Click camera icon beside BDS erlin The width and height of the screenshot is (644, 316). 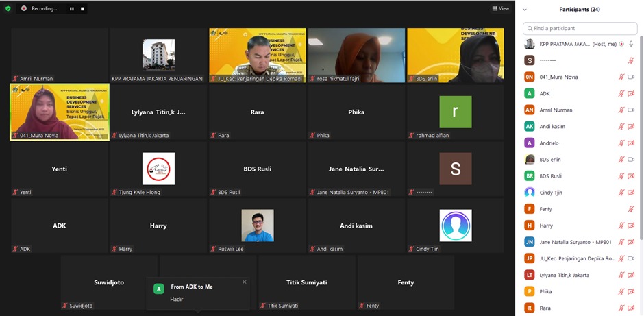pos(631,159)
